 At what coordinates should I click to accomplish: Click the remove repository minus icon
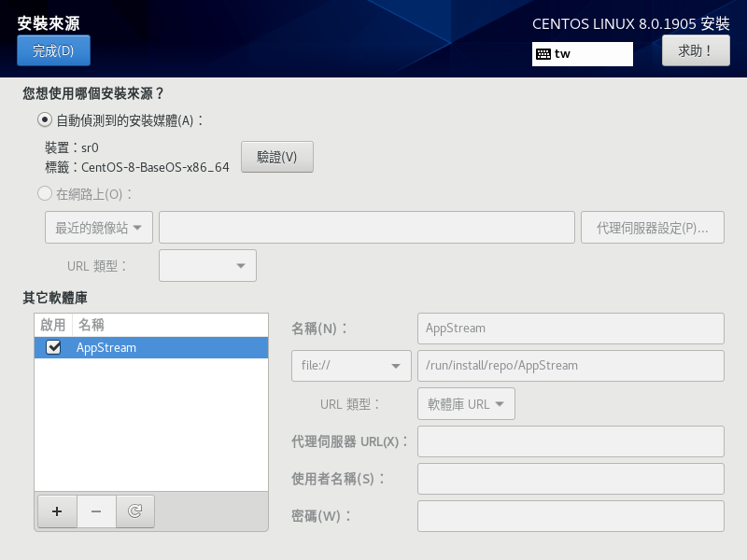tap(96, 511)
